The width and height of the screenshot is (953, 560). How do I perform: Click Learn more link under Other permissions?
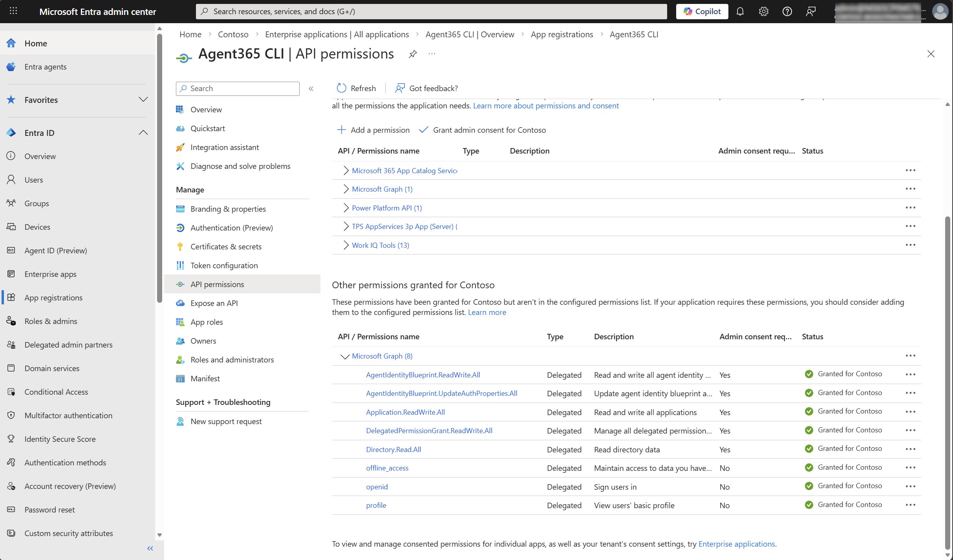pos(487,312)
